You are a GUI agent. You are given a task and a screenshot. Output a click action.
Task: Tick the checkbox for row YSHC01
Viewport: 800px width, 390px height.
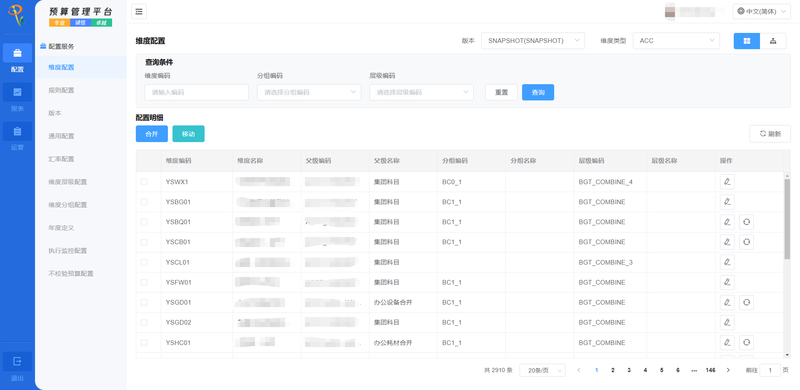(x=144, y=343)
